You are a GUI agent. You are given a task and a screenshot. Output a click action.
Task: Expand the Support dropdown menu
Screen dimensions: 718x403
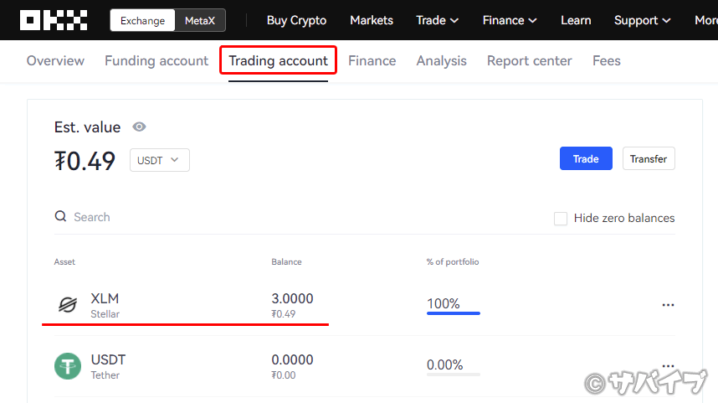coord(642,21)
